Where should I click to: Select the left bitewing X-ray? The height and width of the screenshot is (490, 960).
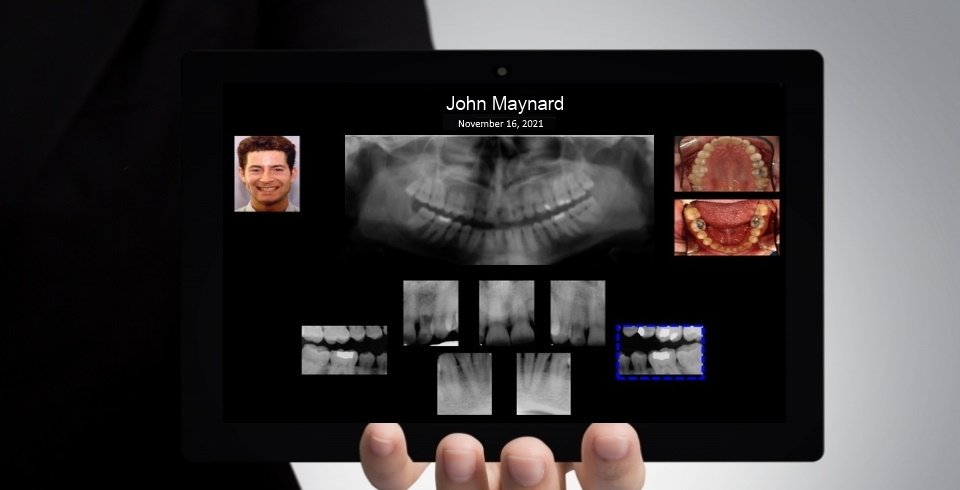click(344, 350)
